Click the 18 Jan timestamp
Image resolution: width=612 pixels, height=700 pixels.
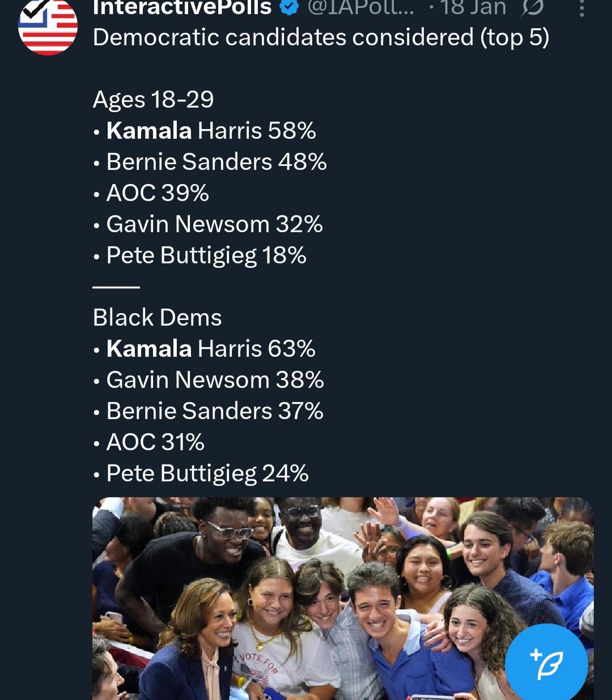click(x=473, y=8)
